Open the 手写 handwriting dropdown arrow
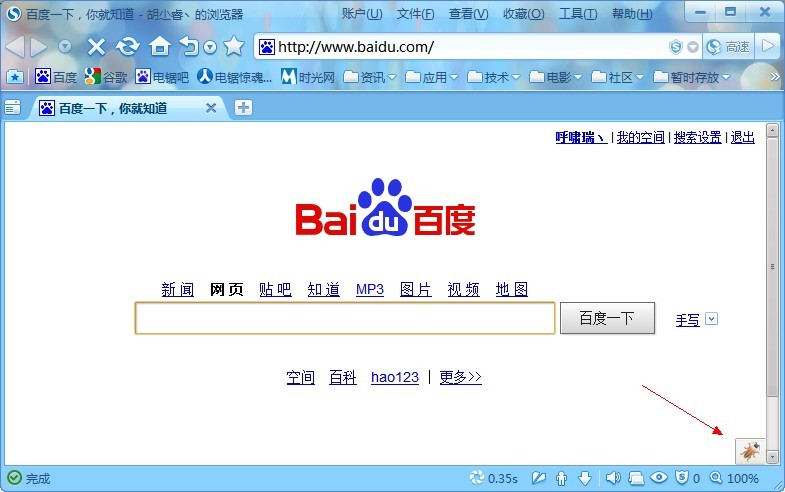 [711, 319]
